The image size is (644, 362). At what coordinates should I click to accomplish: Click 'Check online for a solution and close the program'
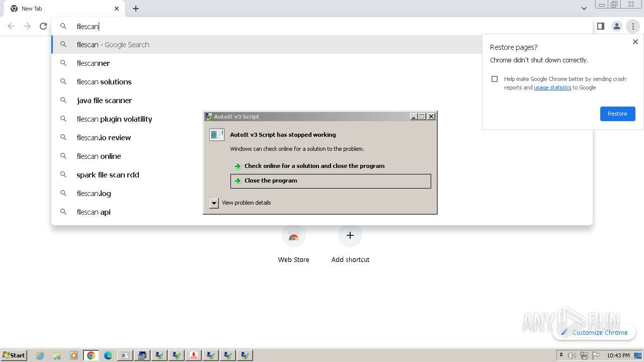[x=331, y=166]
